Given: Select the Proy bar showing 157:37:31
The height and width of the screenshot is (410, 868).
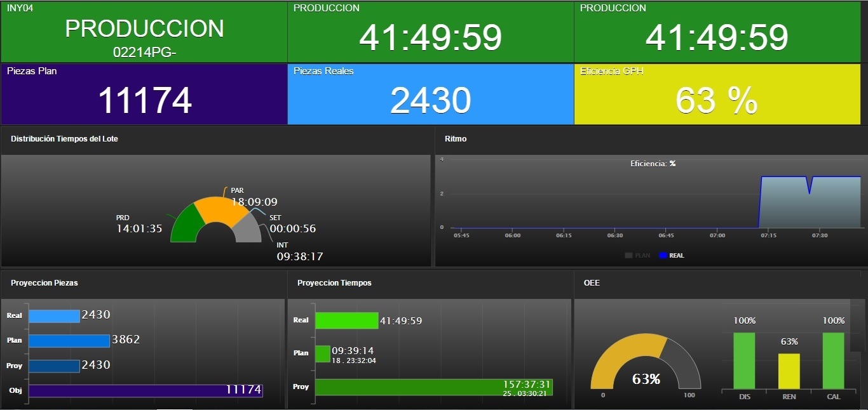Looking at the screenshot, I should (433, 387).
